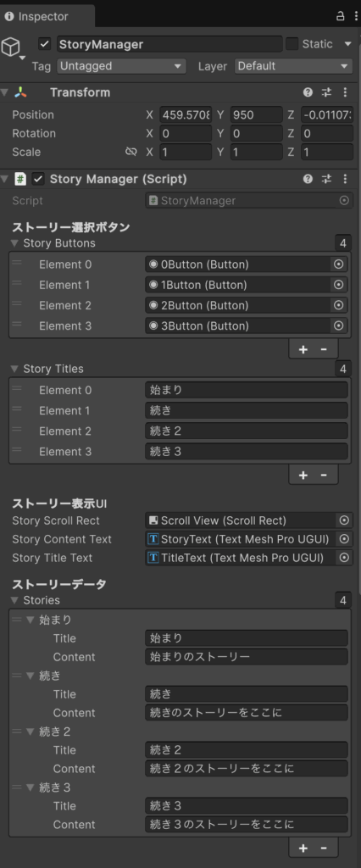Image resolution: width=361 pixels, height=868 pixels.
Task: Open Story Manager component kebab menu
Action: point(346,179)
